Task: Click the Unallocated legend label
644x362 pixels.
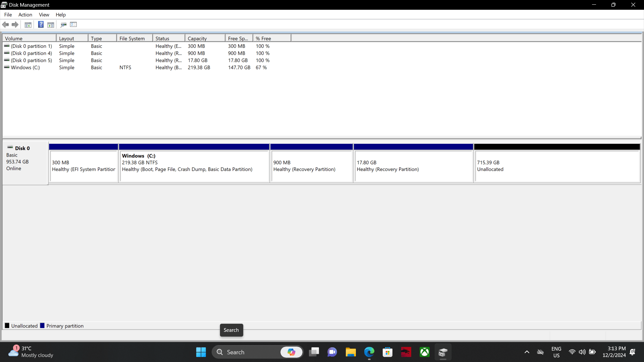Action: click(x=24, y=326)
